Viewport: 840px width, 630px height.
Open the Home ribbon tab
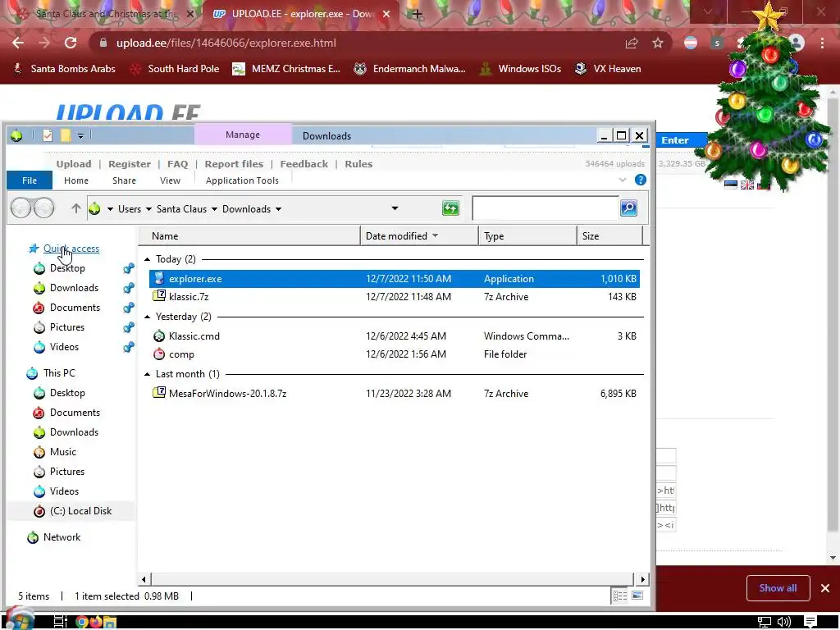point(76,180)
